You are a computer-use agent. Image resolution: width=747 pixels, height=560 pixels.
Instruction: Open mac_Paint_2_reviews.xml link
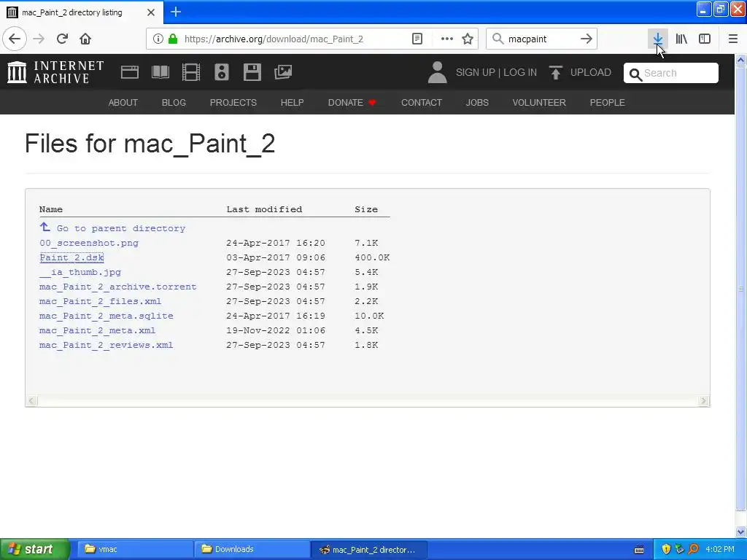[x=107, y=345]
